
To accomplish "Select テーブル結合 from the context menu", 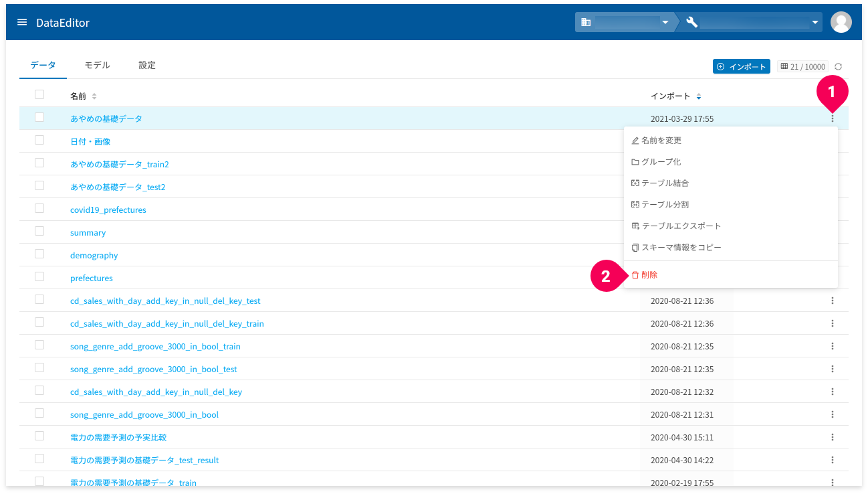I will coord(730,183).
